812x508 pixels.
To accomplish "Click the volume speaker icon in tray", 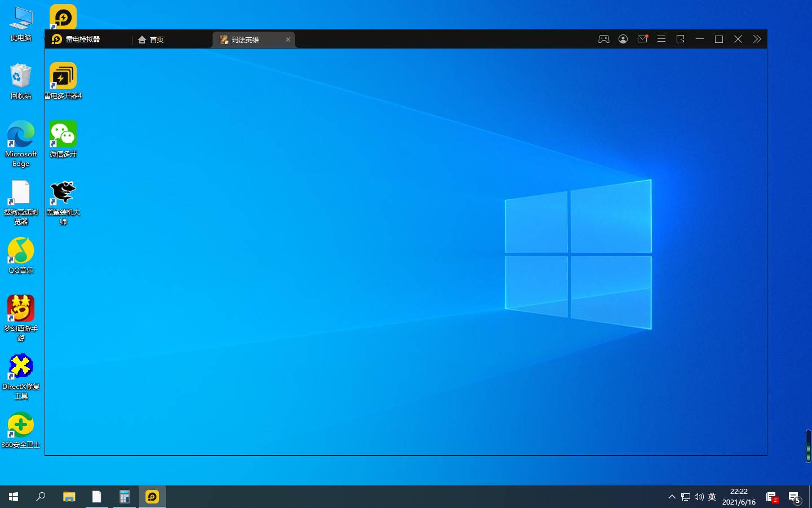I will pos(699,497).
